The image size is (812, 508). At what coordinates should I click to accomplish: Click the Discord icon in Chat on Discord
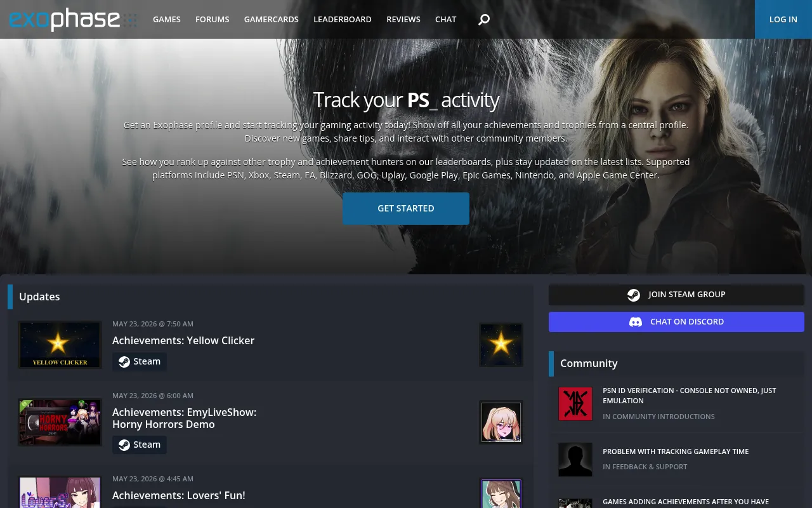tap(635, 322)
